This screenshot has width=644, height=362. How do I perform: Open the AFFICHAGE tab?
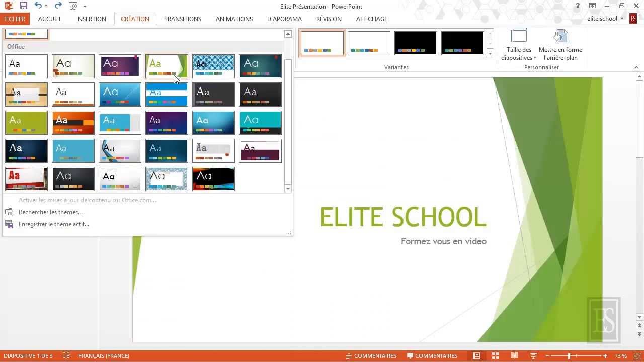(x=371, y=19)
